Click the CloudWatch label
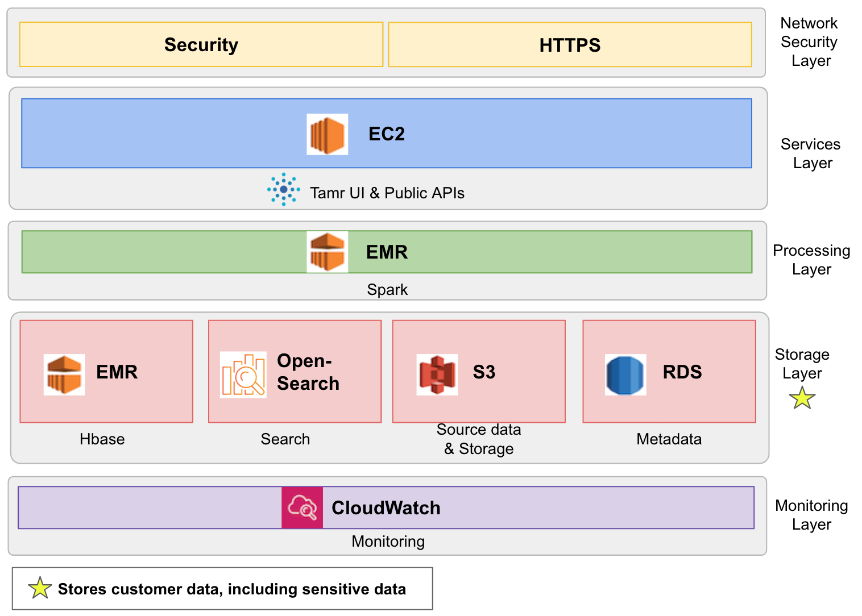 (x=386, y=508)
